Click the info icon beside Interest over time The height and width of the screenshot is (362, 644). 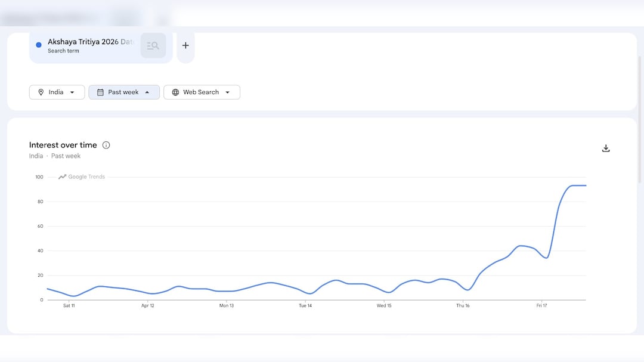106,145
